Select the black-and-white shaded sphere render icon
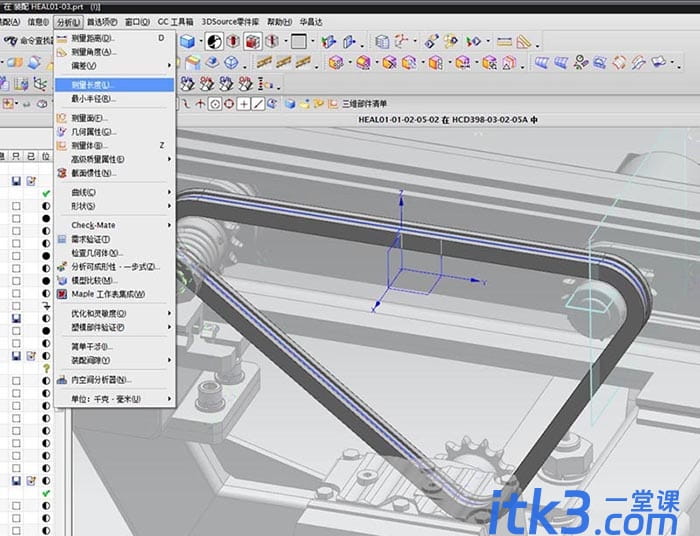This screenshot has height=536, width=700. [x=215, y=42]
